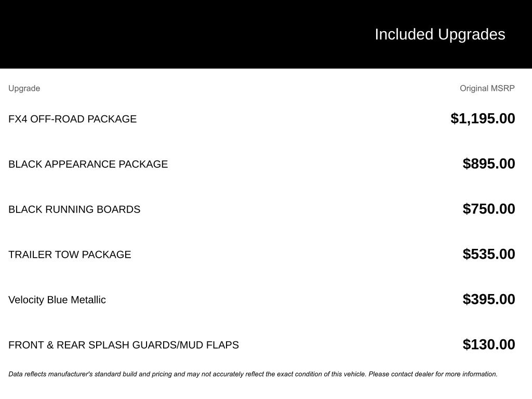
Task: Select the TRAILER TOW PACKAGE label
Action: 70,255
